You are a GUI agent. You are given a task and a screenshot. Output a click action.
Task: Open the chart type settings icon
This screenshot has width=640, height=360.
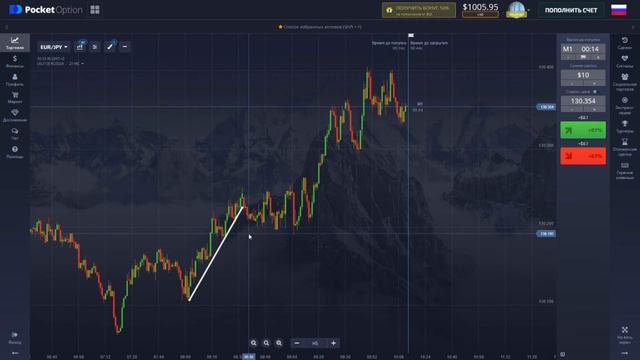tap(80, 47)
